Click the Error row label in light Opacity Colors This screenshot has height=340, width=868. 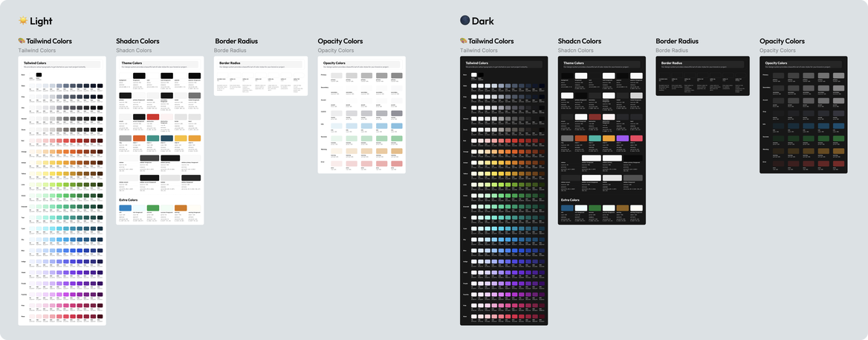pyautogui.click(x=323, y=162)
